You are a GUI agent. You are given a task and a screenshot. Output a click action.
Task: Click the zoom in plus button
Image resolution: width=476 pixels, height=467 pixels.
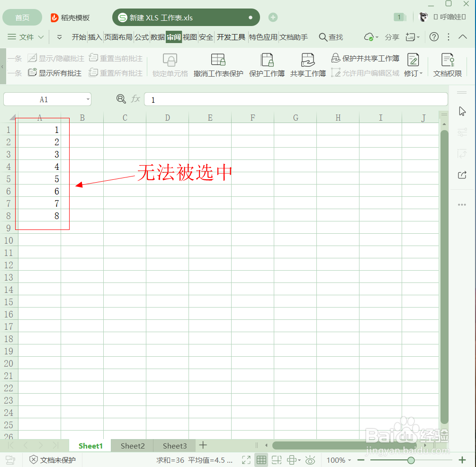pyautogui.click(x=462, y=460)
